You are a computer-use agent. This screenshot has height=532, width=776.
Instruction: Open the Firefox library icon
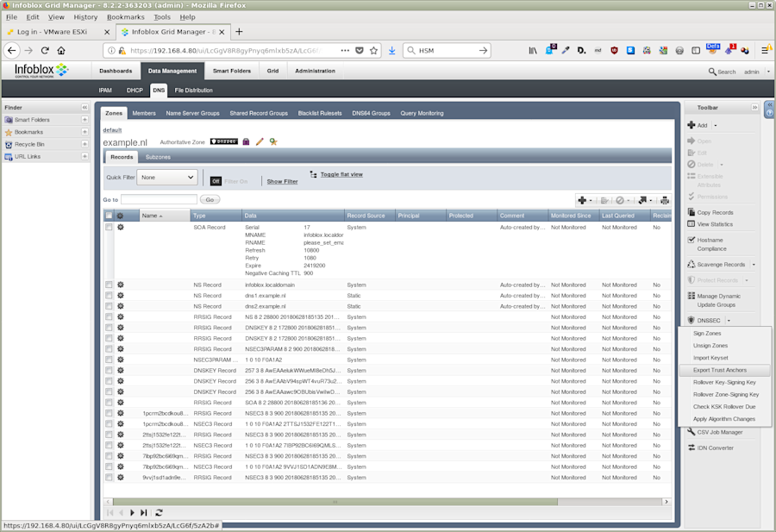click(533, 51)
